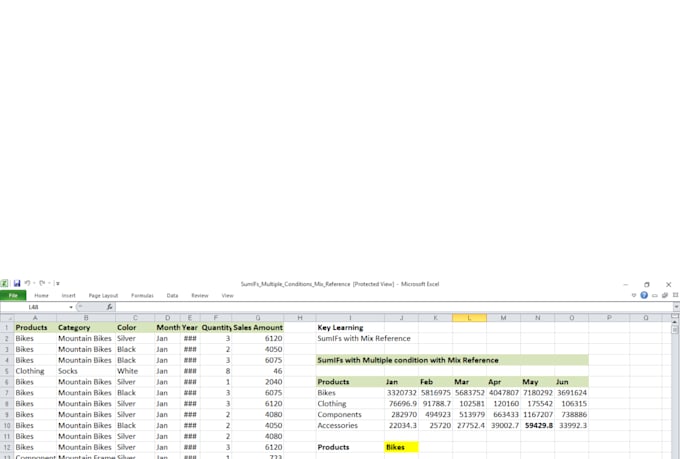The height and width of the screenshot is (459, 680).
Task: Close the workbook with the ribbon-row X icon
Action: 675,295
